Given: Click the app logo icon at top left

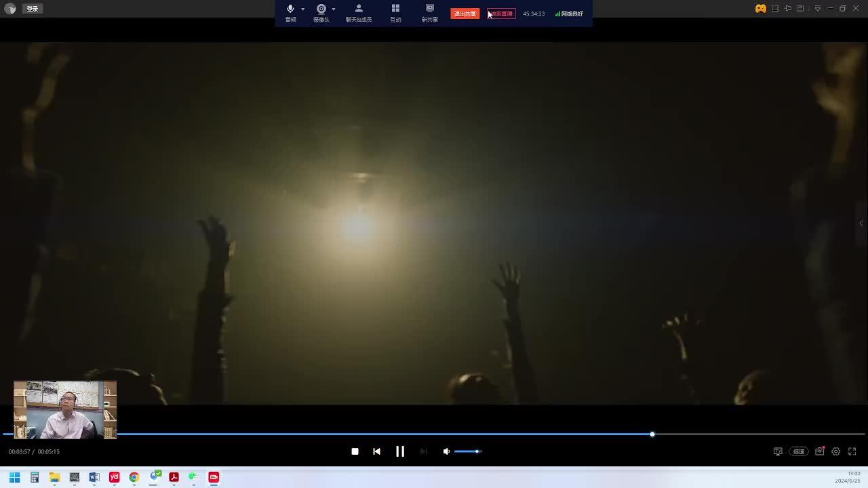Looking at the screenshot, I should click(10, 9).
